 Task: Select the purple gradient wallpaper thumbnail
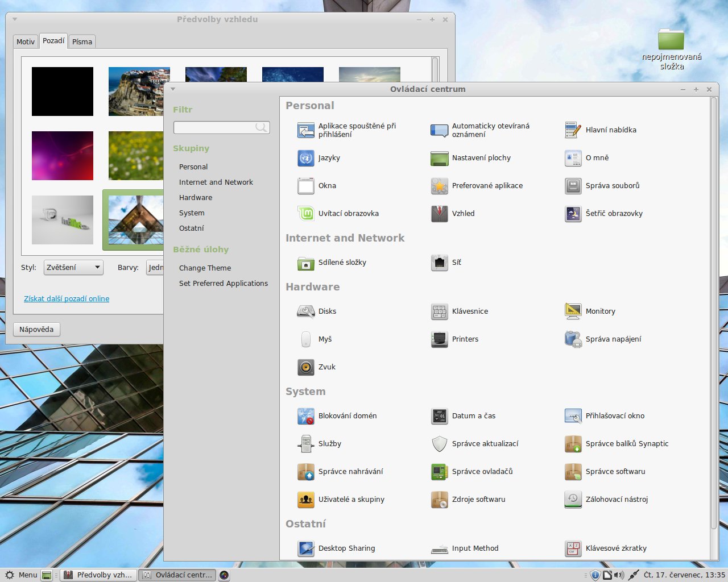63,156
